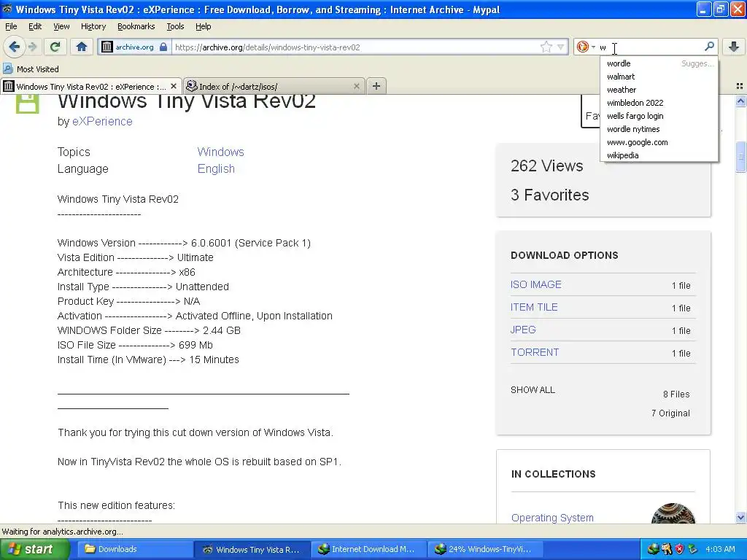Click the page scrollbar up arrow
Image resolution: width=747 pixels, height=560 pixels.
(740, 101)
